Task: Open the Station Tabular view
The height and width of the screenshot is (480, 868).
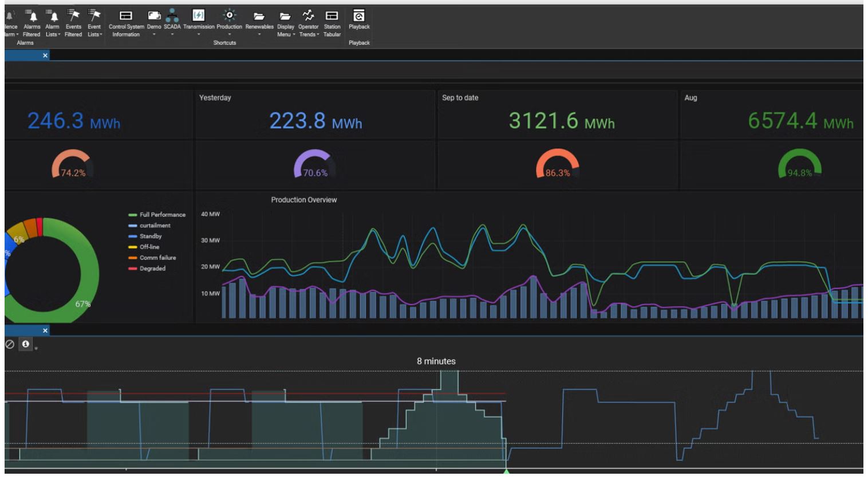Action: point(332,23)
